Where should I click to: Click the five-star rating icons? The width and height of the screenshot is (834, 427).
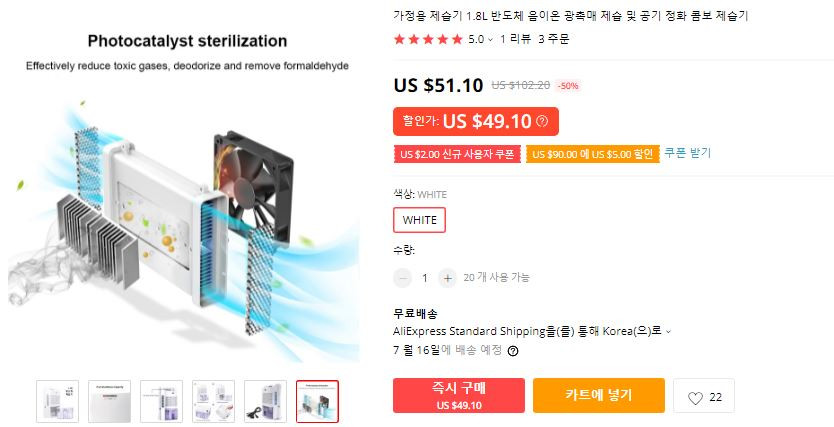(x=428, y=39)
